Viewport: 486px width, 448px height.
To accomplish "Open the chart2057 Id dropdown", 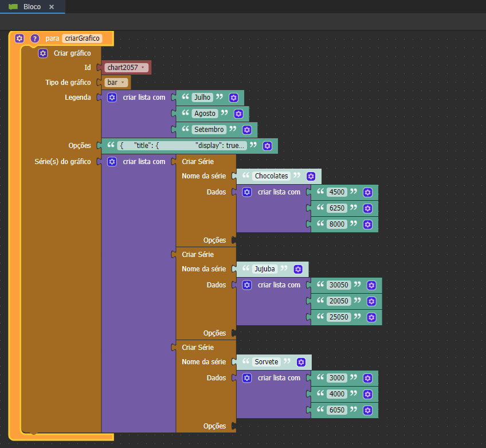I will [126, 67].
